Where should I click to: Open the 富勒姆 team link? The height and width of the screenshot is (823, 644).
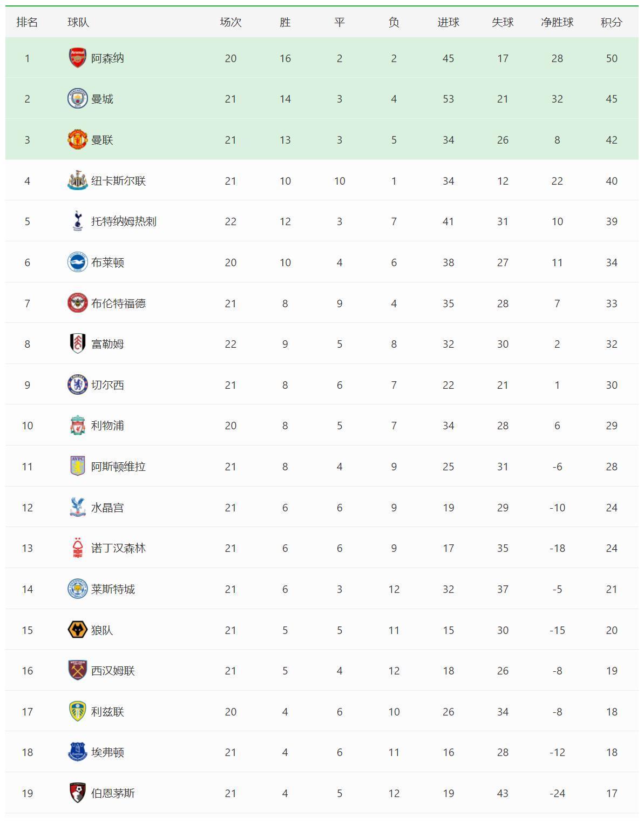click(107, 344)
